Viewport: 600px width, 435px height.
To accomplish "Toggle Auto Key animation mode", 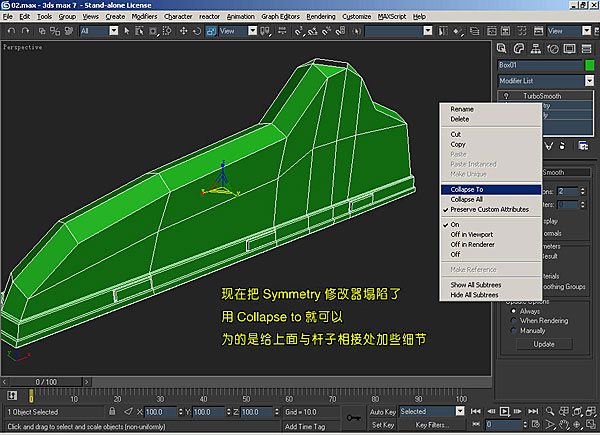I will click(382, 412).
